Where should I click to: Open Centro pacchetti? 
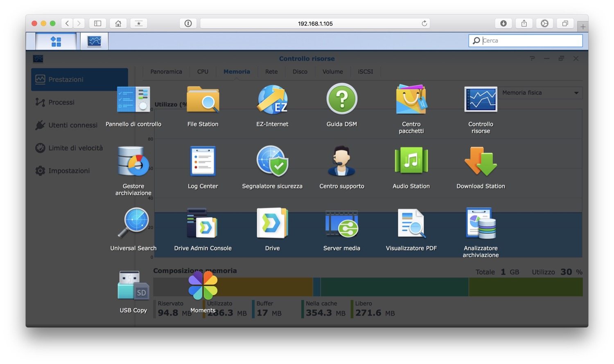point(411,99)
